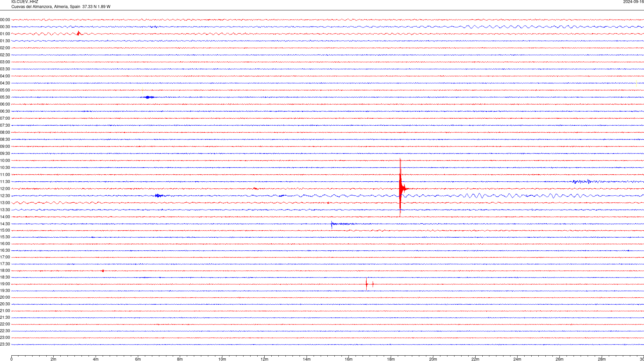The width and height of the screenshot is (644, 362).
Task: Select the 10:00 trace time label
Action: tap(5, 161)
